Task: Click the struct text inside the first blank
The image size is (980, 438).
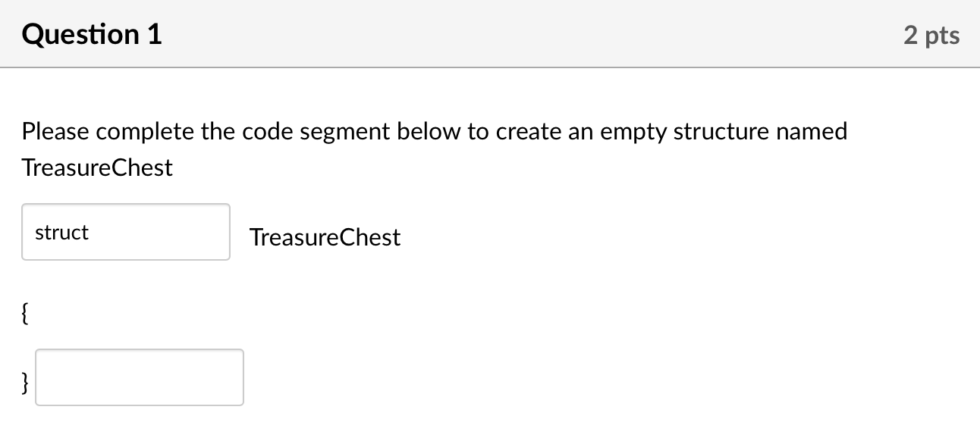Action: pos(61,233)
